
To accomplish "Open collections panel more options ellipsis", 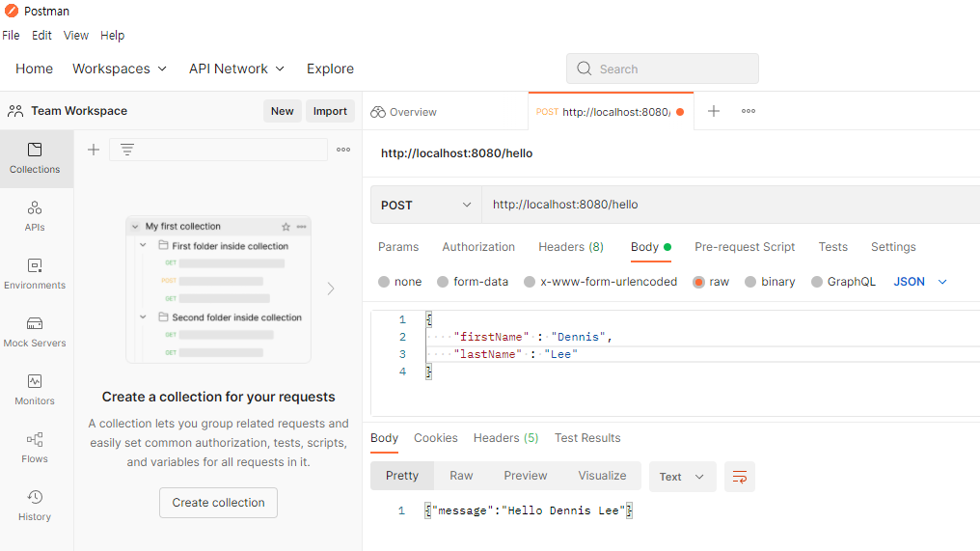I will click(343, 150).
